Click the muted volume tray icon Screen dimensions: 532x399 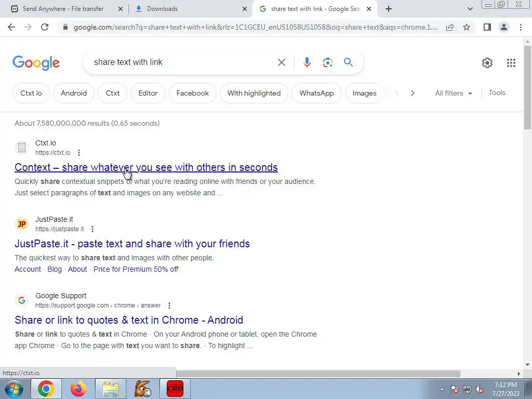[480, 390]
